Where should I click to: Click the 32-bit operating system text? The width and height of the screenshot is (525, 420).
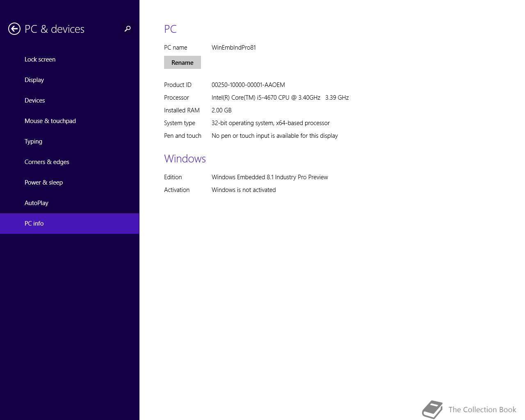pyautogui.click(x=271, y=123)
